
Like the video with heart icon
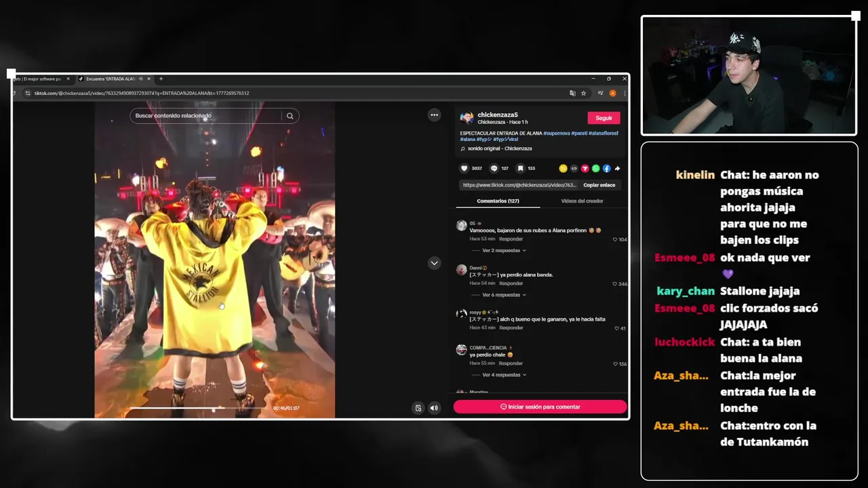(465, 168)
